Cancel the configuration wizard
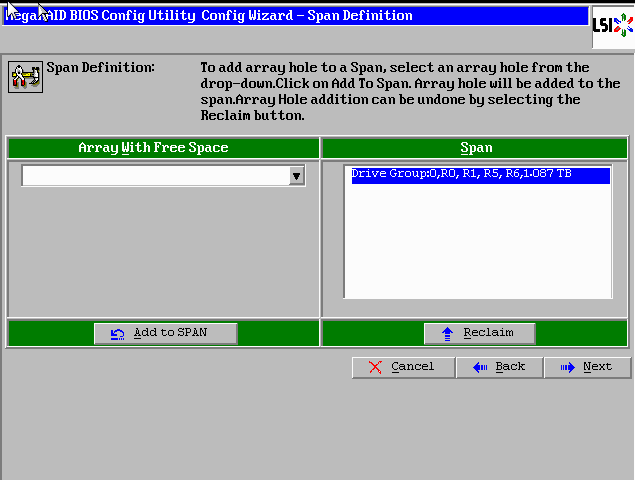This screenshot has width=635, height=480. coord(403,367)
